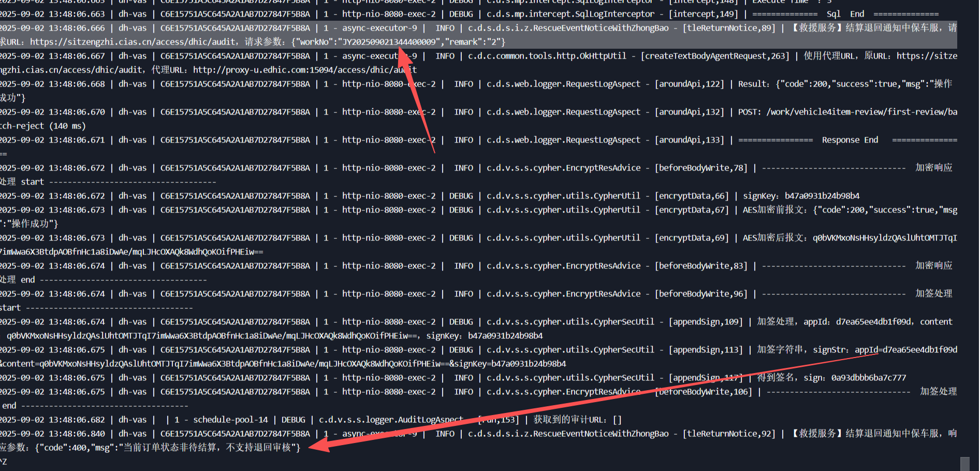Click the sign value 0a93dbbb6ba7c777
980x471 pixels.
(x=868, y=378)
